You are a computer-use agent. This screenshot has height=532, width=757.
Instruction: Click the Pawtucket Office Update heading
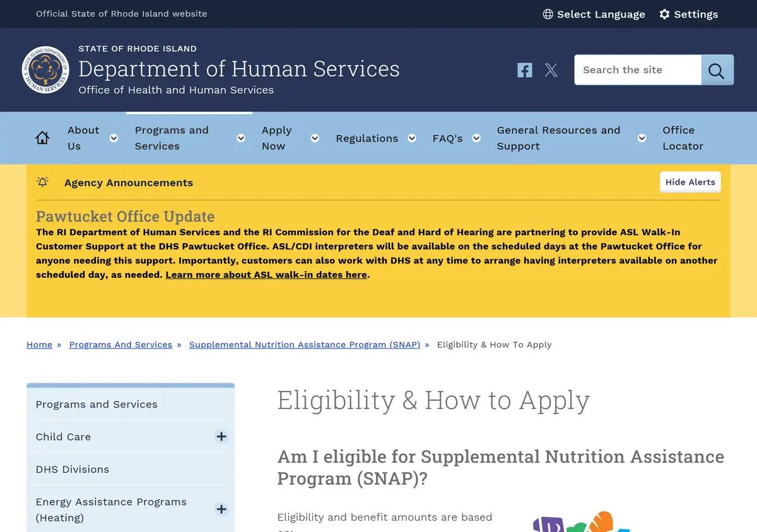tap(125, 216)
